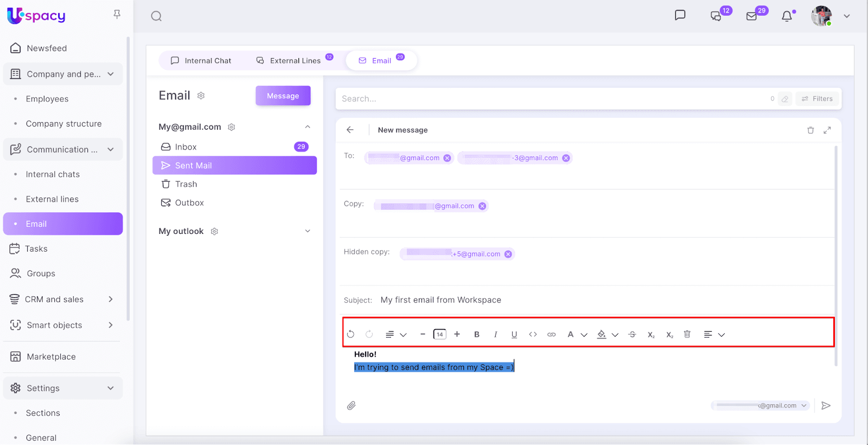
Task: Toggle underline text formatting
Action: pos(514,334)
